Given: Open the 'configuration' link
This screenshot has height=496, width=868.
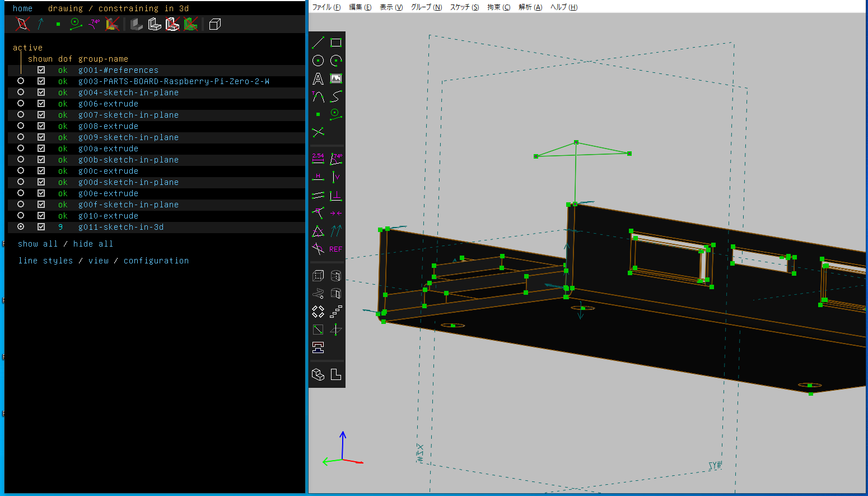Looking at the screenshot, I should coord(156,261).
